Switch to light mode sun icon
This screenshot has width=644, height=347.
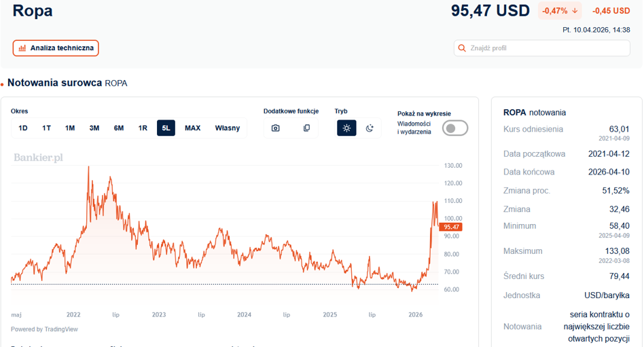tap(346, 128)
